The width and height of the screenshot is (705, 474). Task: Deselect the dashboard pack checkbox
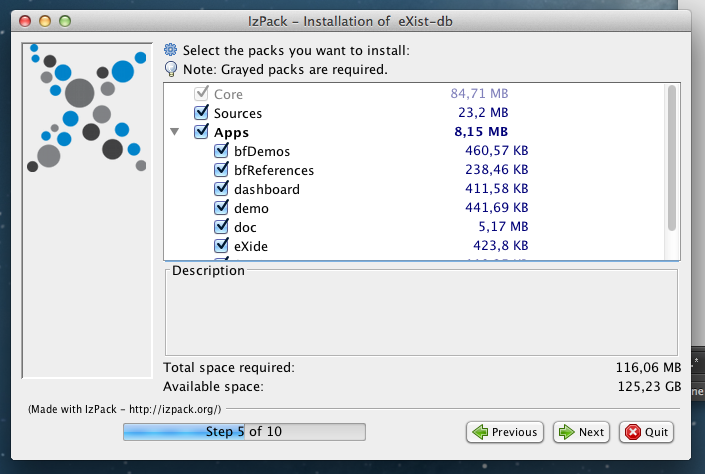(x=222, y=189)
